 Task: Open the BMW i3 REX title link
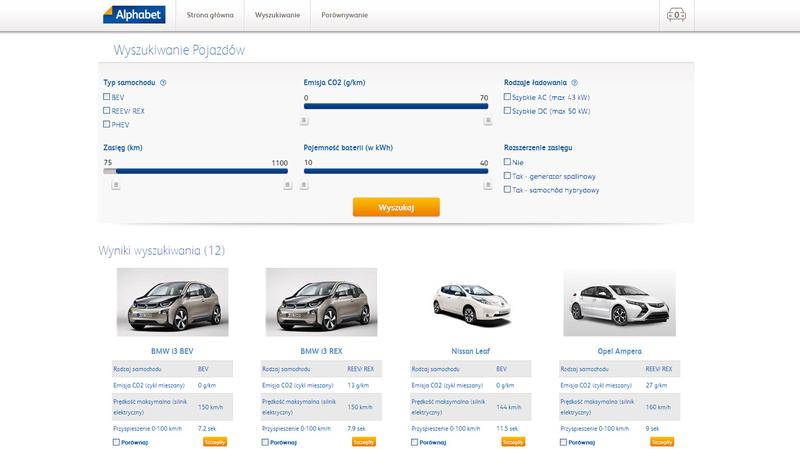321,351
